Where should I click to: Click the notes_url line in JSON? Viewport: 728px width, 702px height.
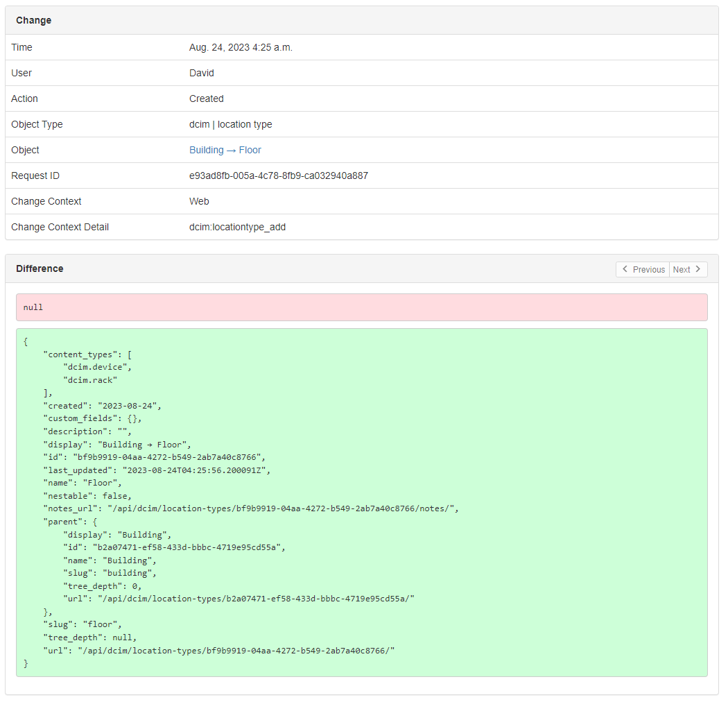pyautogui.click(x=251, y=508)
